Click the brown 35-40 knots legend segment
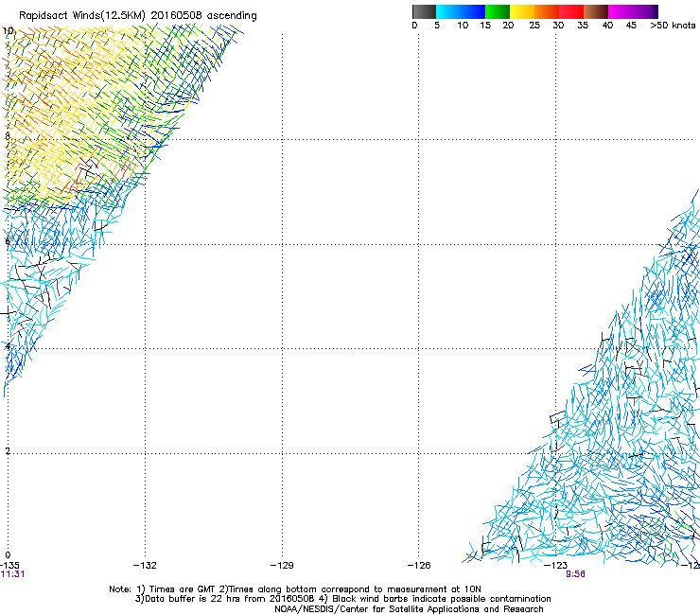The image size is (700, 615). click(596, 11)
